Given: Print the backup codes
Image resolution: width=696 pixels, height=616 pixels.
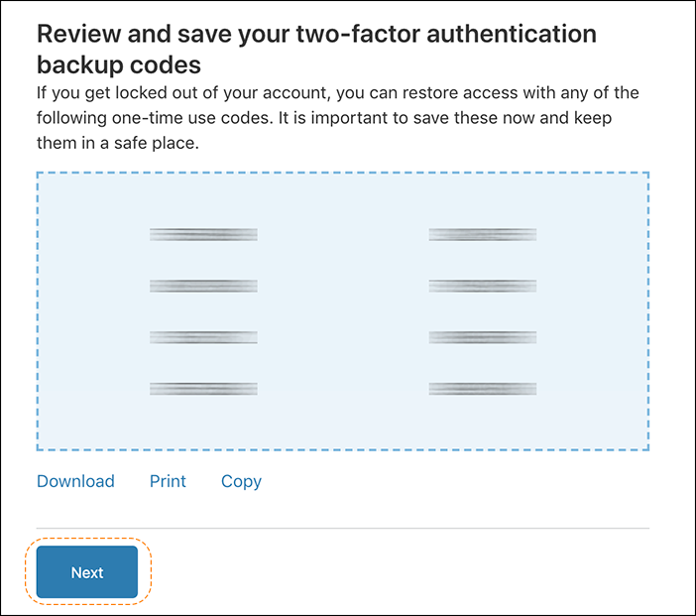Looking at the screenshot, I should coord(168,481).
